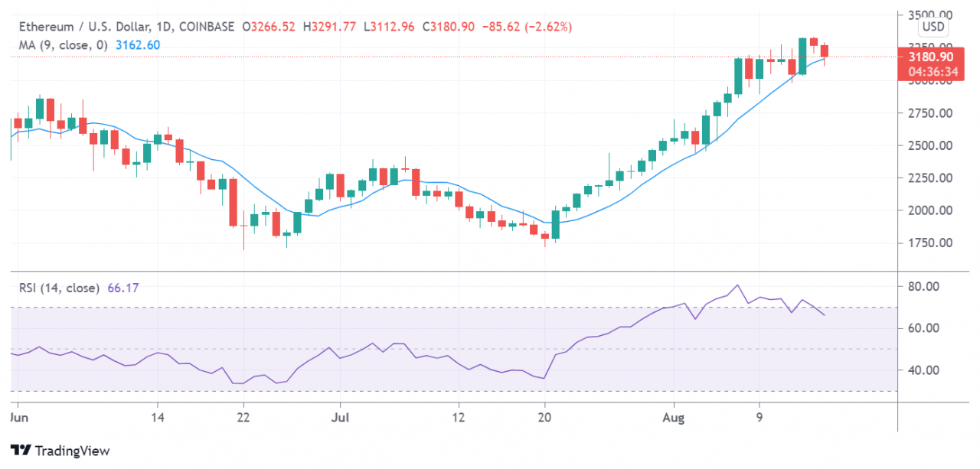
Task: Click the 2000.00 price axis label
Action: [x=930, y=210]
